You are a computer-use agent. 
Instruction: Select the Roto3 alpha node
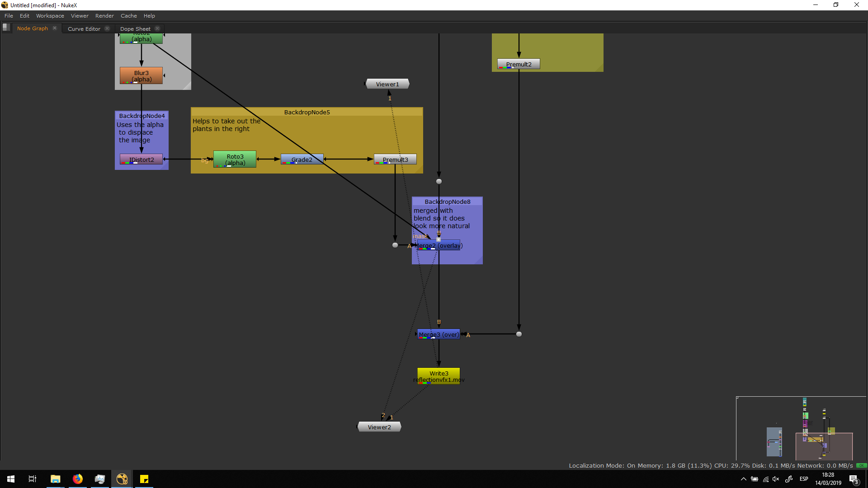[235, 160]
